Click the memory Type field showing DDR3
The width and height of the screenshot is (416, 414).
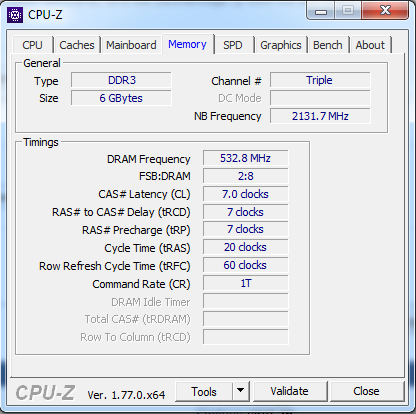tap(121, 80)
